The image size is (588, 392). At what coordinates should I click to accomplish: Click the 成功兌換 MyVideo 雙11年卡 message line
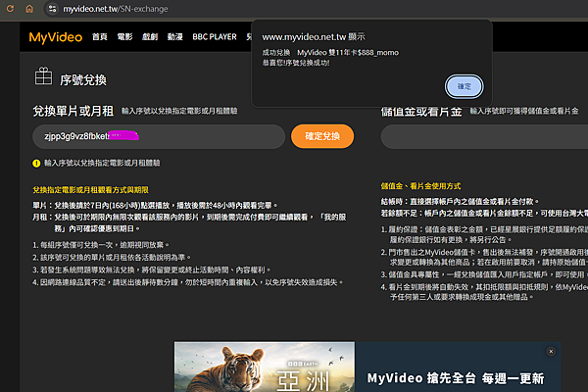pyautogui.click(x=330, y=53)
